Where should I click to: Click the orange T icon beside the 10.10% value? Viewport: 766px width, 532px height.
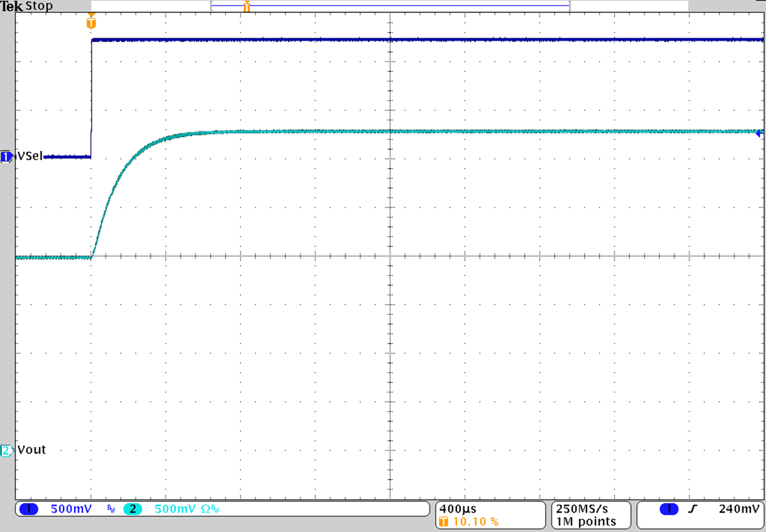pyautogui.click(x=444, y=522)
